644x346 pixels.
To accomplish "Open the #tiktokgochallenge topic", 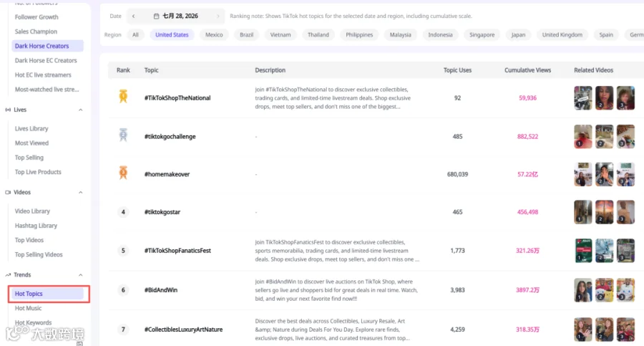I will [x=170, y=137].
